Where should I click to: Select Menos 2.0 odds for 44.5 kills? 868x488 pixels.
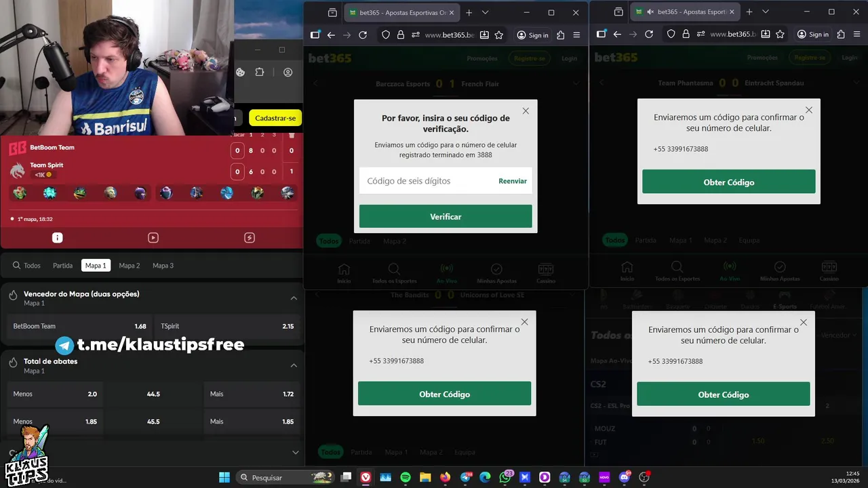[x=55, y=394]
